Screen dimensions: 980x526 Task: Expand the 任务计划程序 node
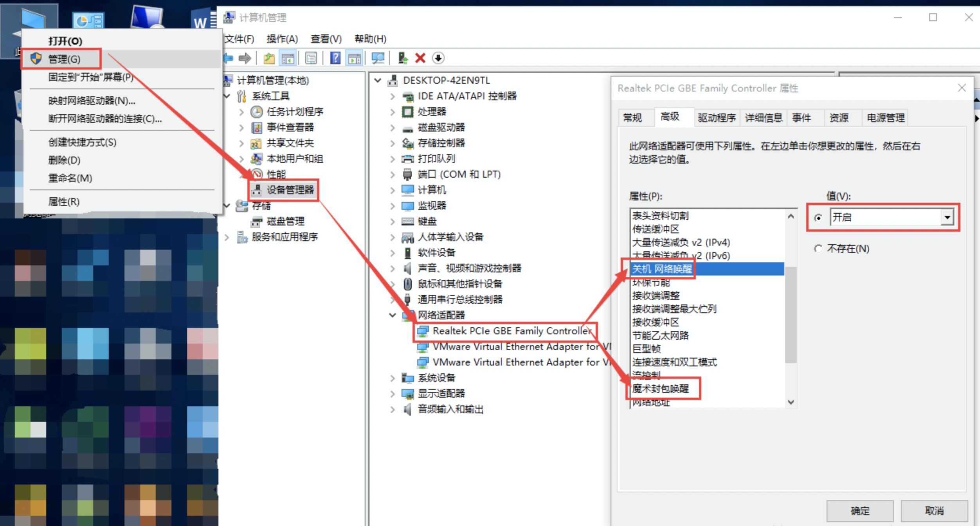point(241,112)
